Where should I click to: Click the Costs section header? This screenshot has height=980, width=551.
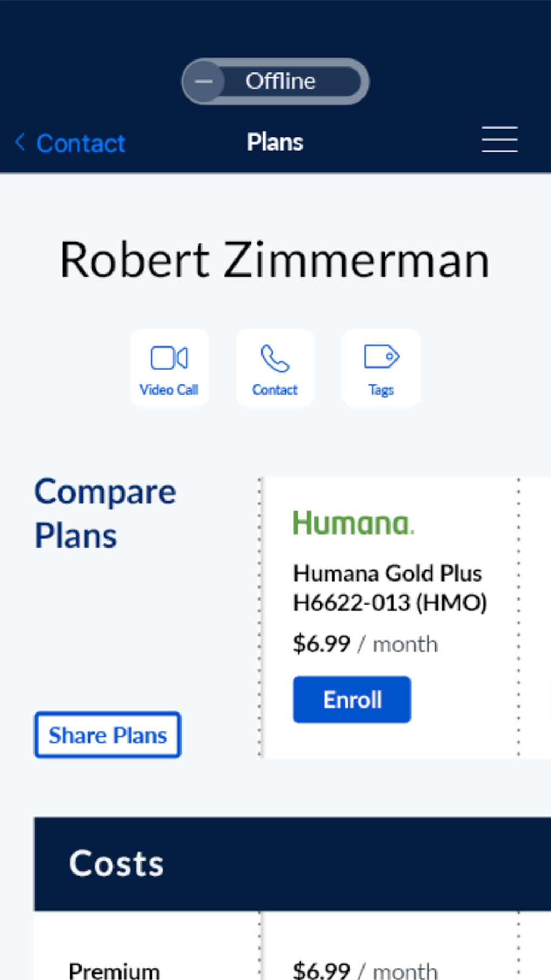[116, 863]
